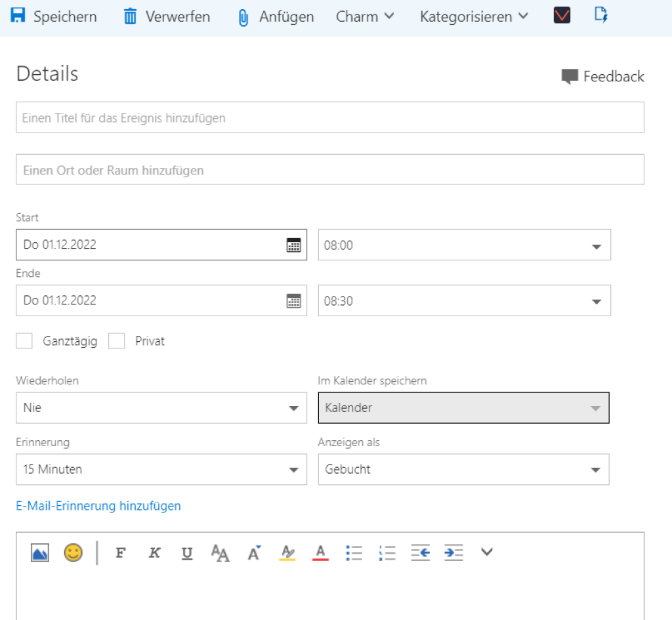Image resolution: width=672 pixels, height=620 pixels.
Task: Decrease the paragraph indent
Action: pos(421,552)
